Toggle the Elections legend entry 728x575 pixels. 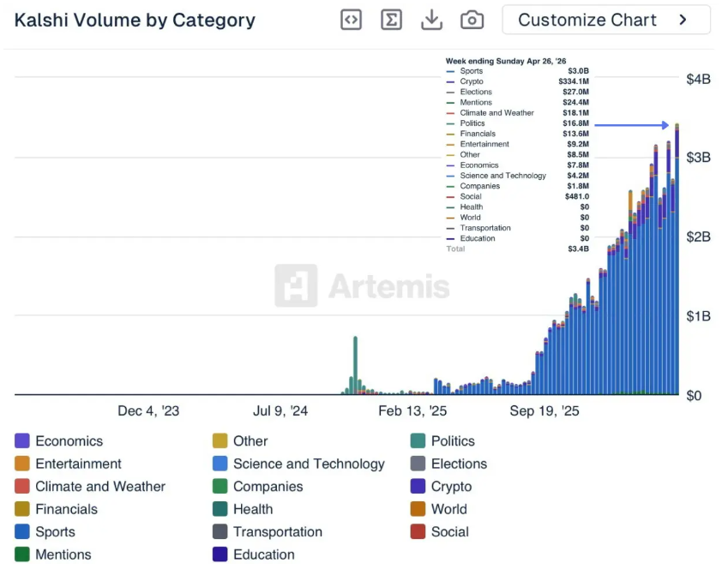(458, 464)
